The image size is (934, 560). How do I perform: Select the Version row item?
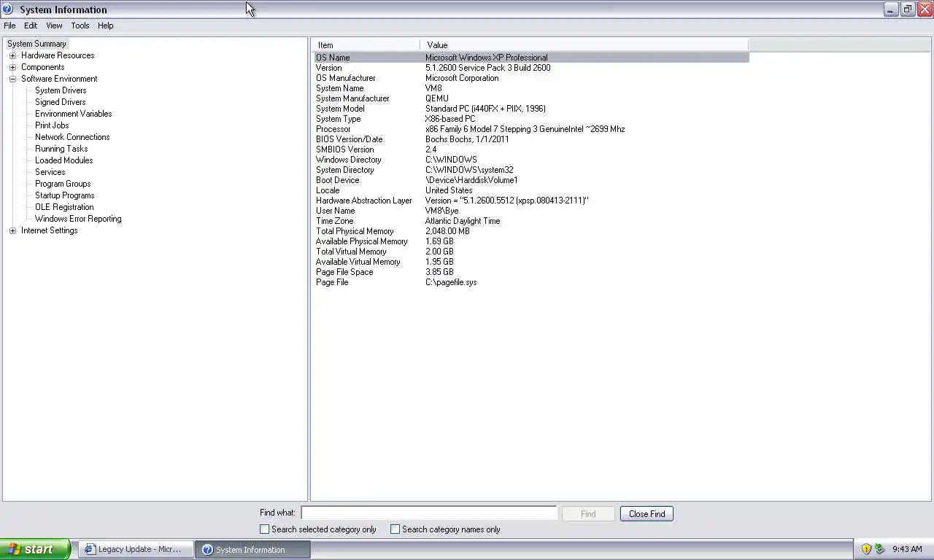point(531,68)
